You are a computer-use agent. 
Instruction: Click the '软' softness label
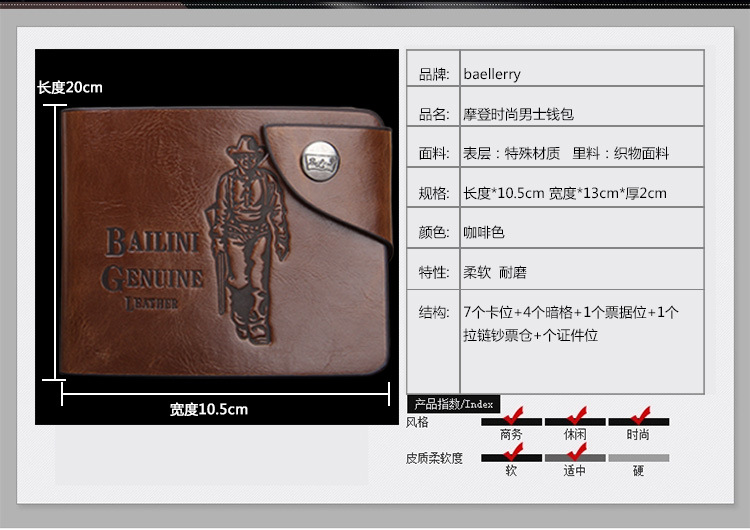point(511,471)
